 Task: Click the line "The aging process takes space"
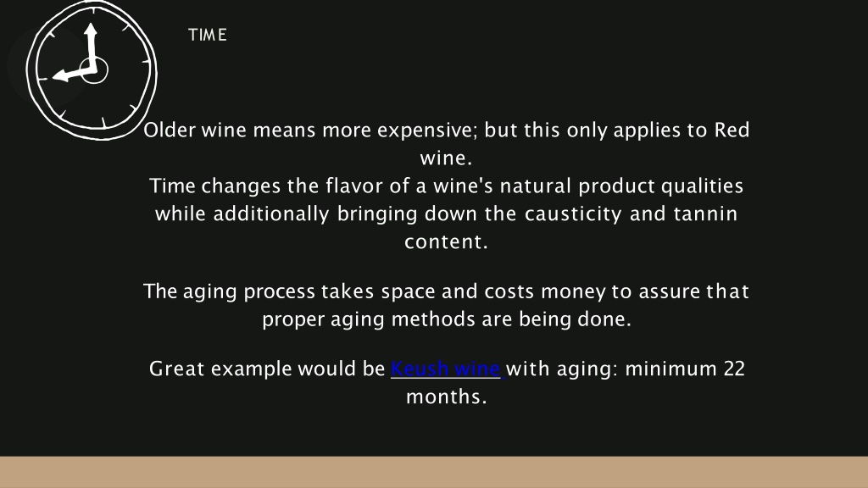click(x=446, y=291)
